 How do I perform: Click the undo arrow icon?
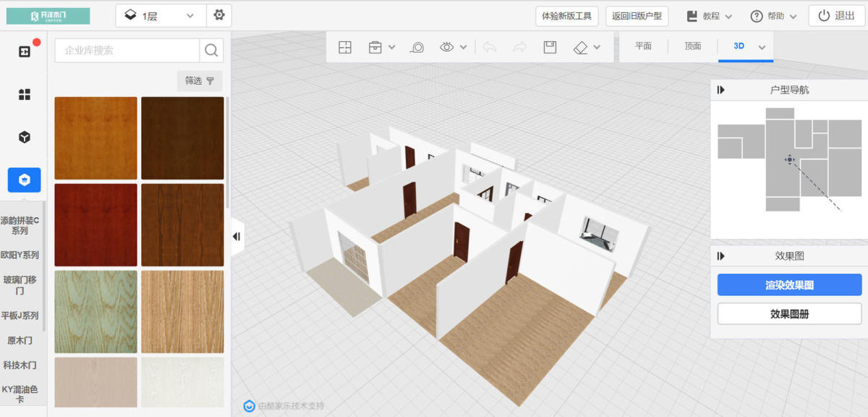click(490, 47)
